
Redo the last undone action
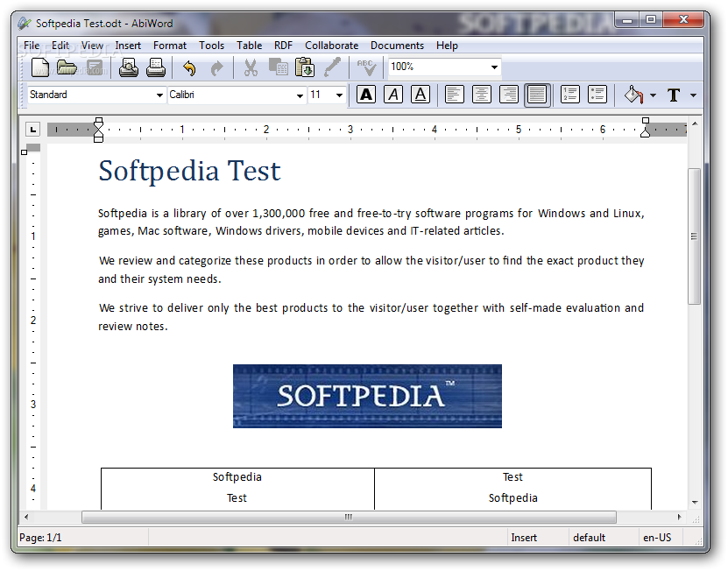216,68
